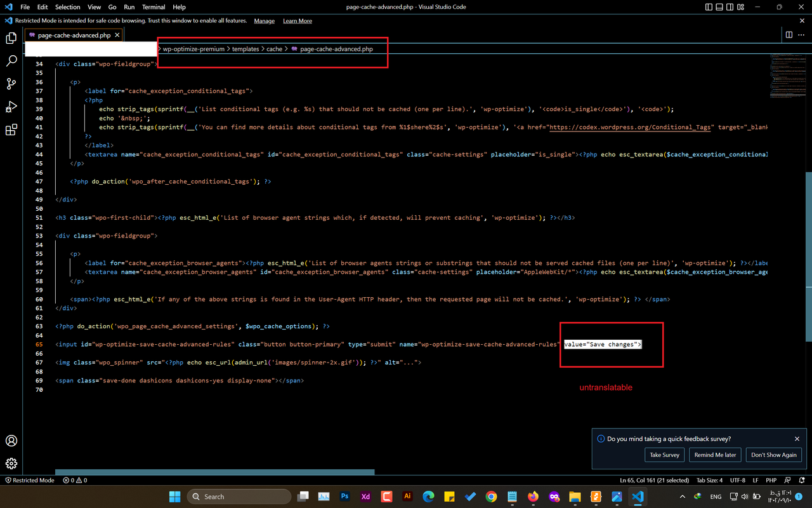
Task: Open Firefox from the taskbar
Action: [x=533, y=497]
